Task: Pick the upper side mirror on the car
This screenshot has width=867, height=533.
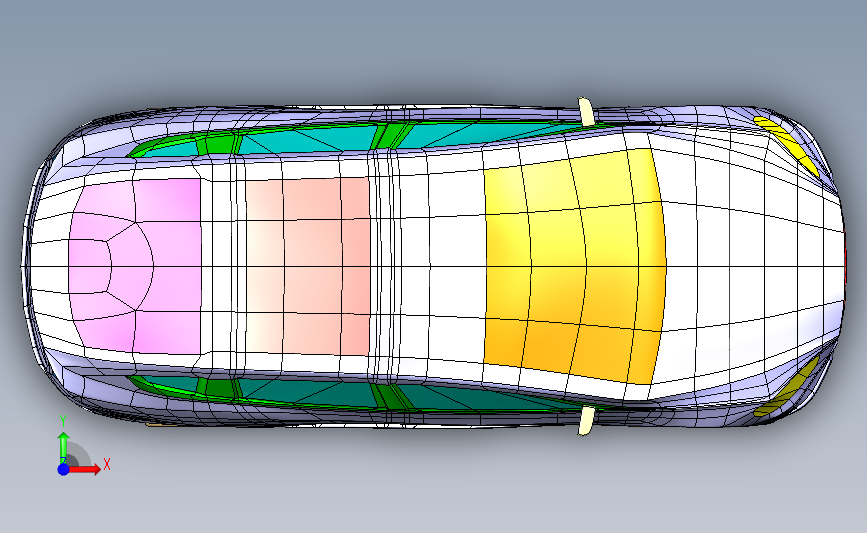Action: point(586,112)
